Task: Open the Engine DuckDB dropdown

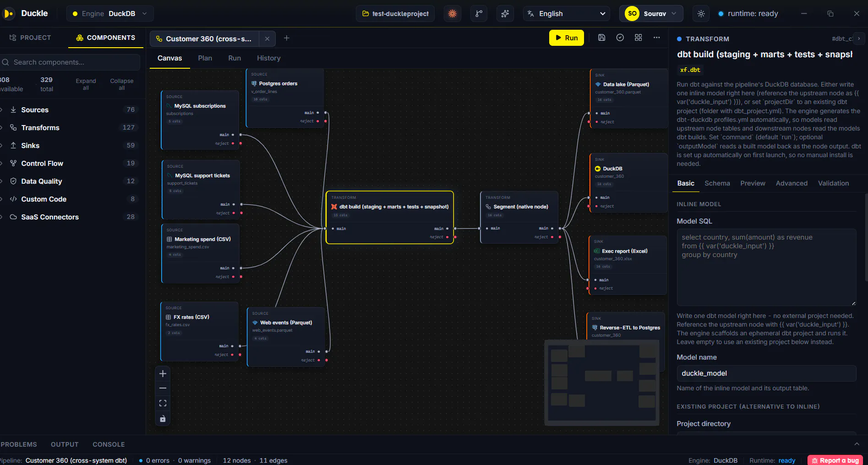Action: 110,14
